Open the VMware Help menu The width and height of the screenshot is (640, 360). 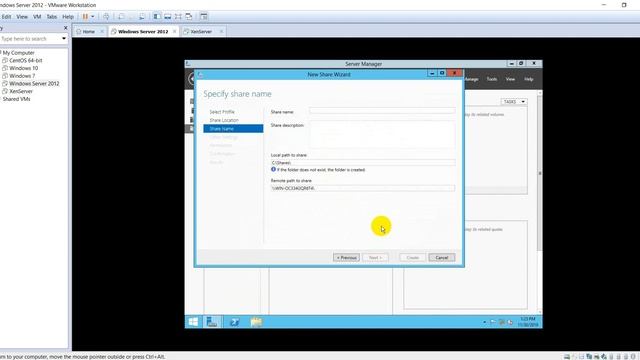[68, 17]
